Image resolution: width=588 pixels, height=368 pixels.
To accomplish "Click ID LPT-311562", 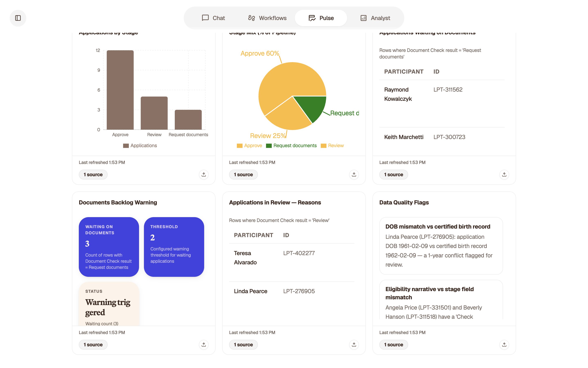I will [x=448, y=90].
